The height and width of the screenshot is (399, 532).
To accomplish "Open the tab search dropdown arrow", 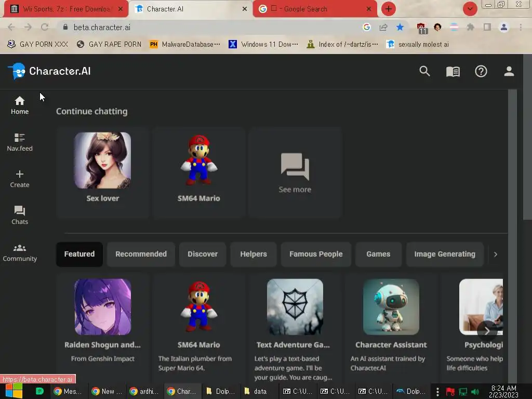I will pos(470,9).
